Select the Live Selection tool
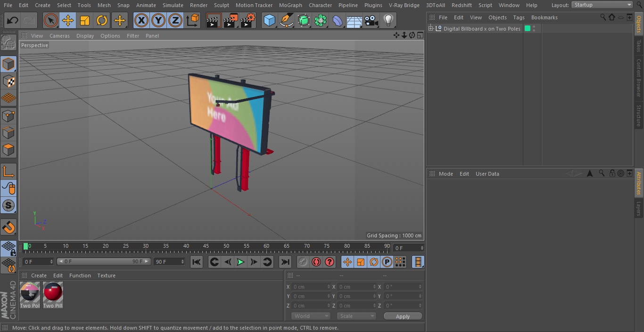 point(50,20)
